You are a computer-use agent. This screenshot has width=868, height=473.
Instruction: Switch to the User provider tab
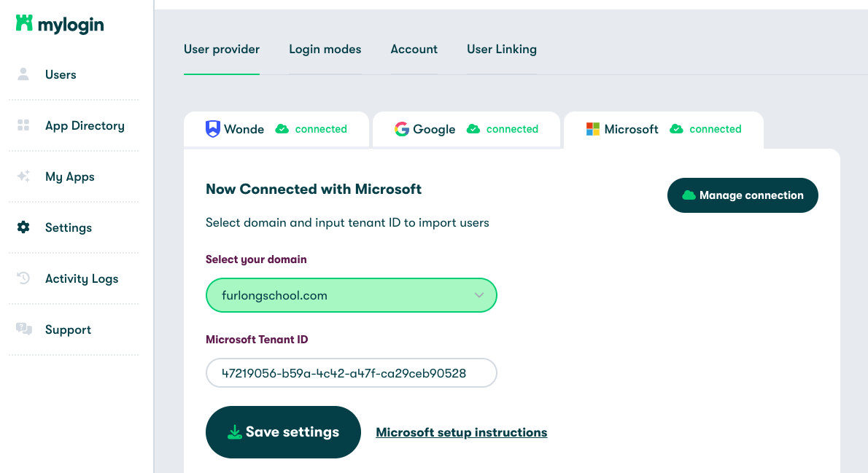coord(222,50)
